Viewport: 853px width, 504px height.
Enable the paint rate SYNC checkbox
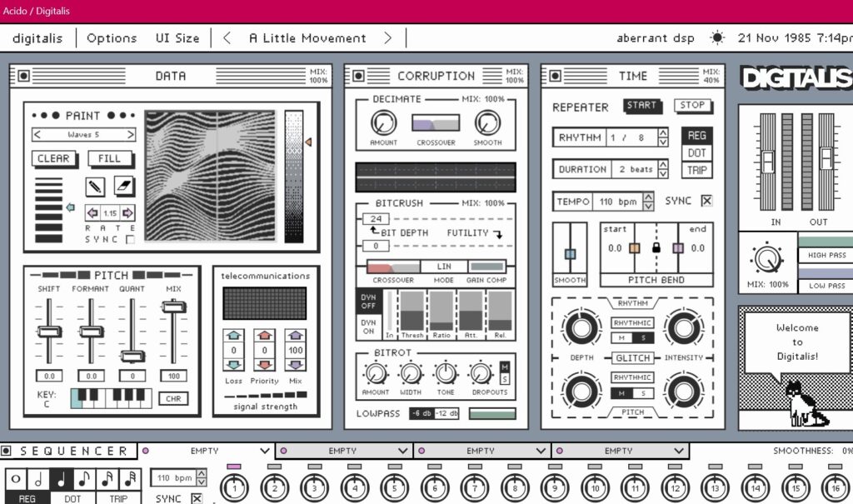(x=129, y=240)
